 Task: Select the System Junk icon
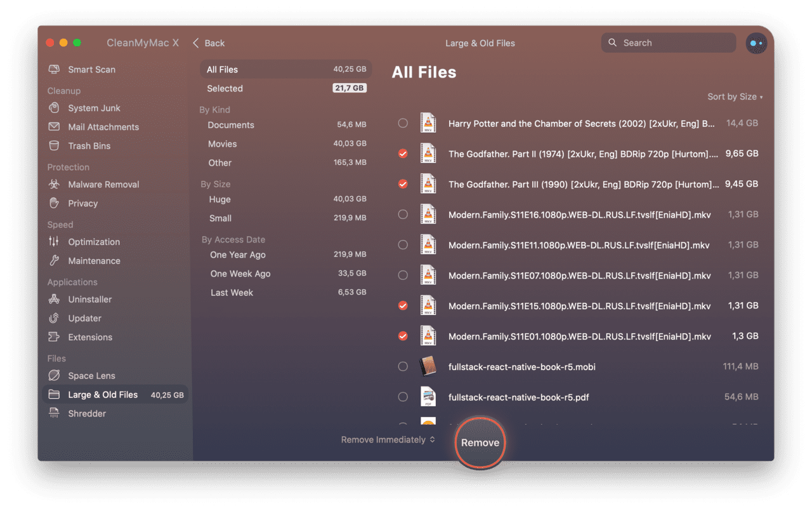[x=55, y=108]
